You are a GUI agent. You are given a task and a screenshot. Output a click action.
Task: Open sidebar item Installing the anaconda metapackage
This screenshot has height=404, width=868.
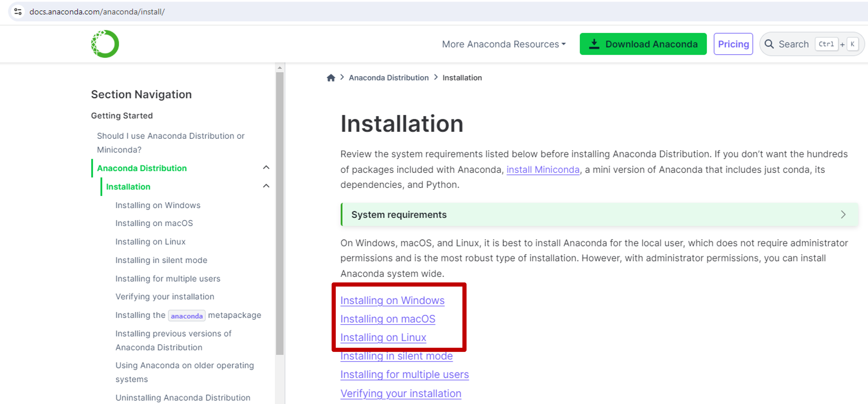(x=188, y=315)
